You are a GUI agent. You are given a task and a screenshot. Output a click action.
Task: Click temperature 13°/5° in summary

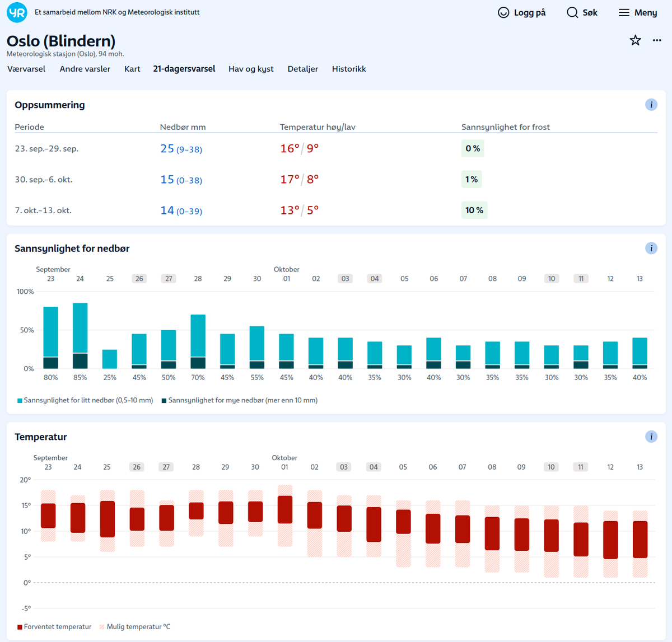point(300,210)
